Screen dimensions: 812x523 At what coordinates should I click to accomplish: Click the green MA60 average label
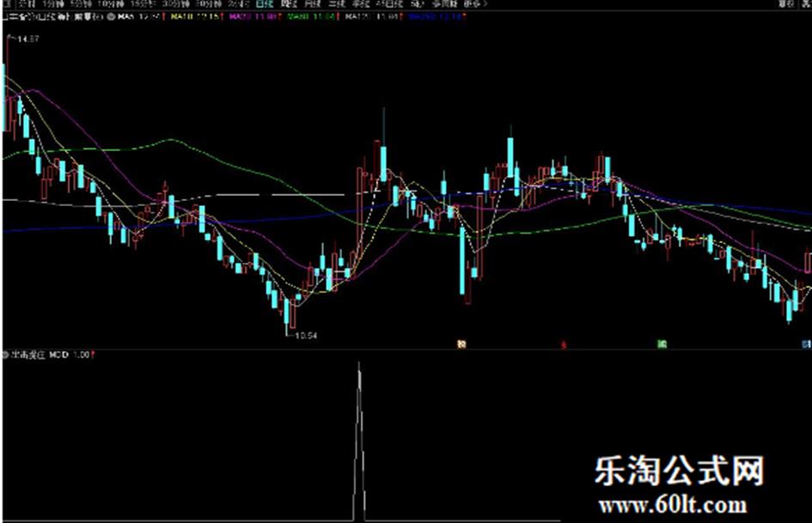pos(311,16)
